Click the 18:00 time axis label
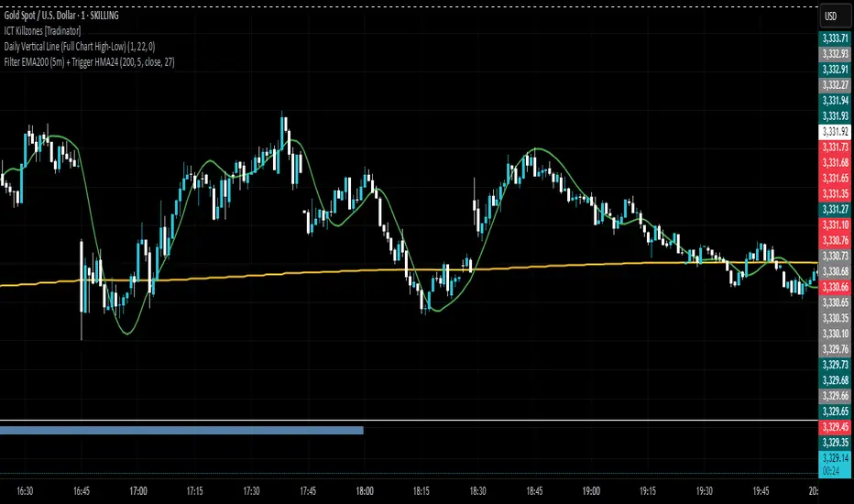The width and height of the screenshot is (854, 504). tap(365, 491)
